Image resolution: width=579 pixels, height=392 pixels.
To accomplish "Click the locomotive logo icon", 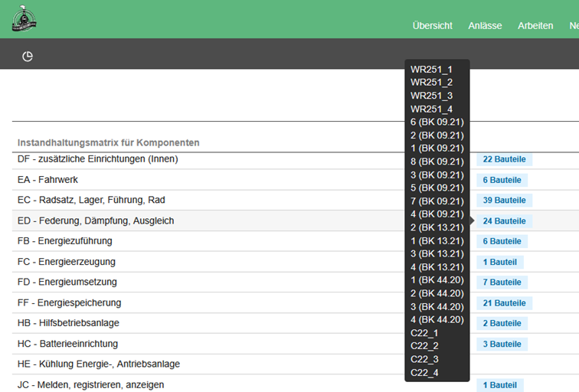I will pyautogui.click(x=24, y=19).
